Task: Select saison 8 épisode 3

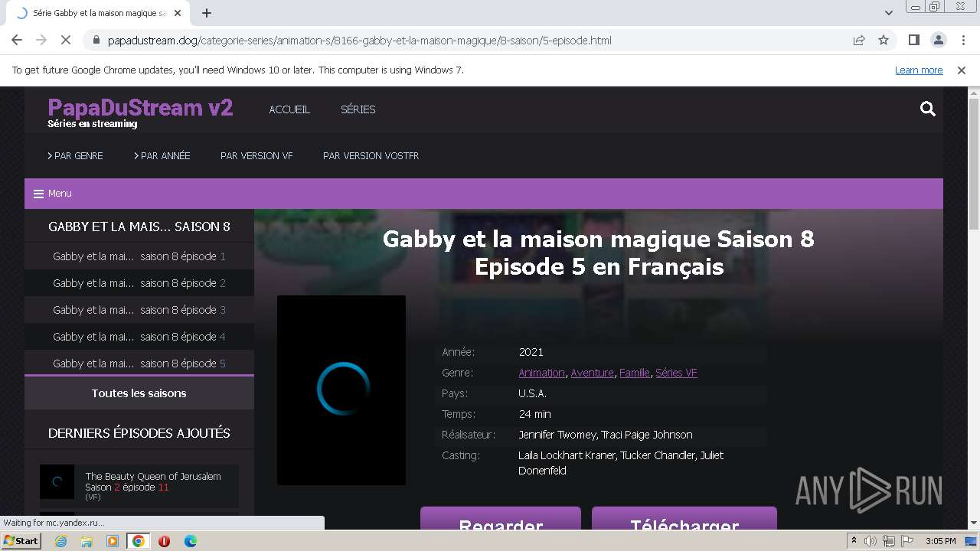Action: 139,310
